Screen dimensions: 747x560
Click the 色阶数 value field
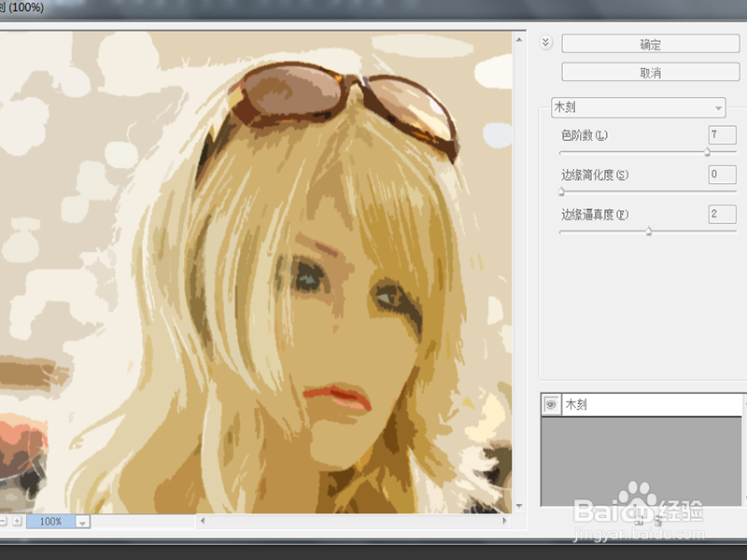722,135
